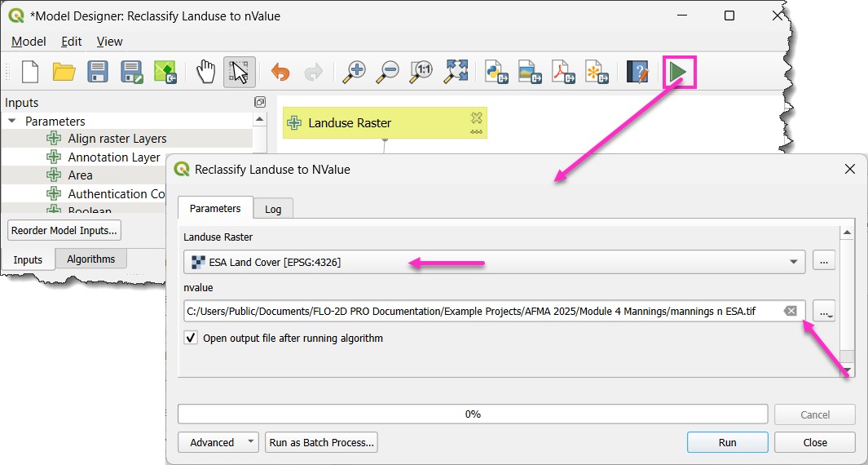Viewport: 868px width, 465px height.
Task: Switch to the Algorithms tab
Action: pos(91,259)
